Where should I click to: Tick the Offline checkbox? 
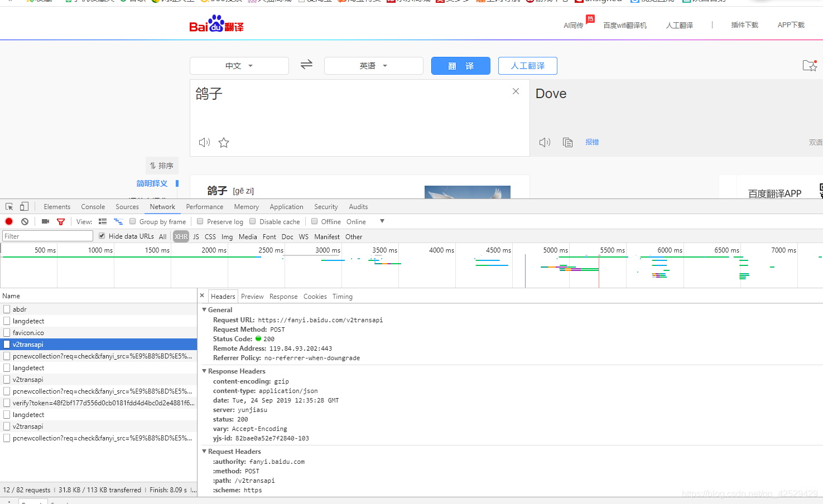tap(314, 221)
